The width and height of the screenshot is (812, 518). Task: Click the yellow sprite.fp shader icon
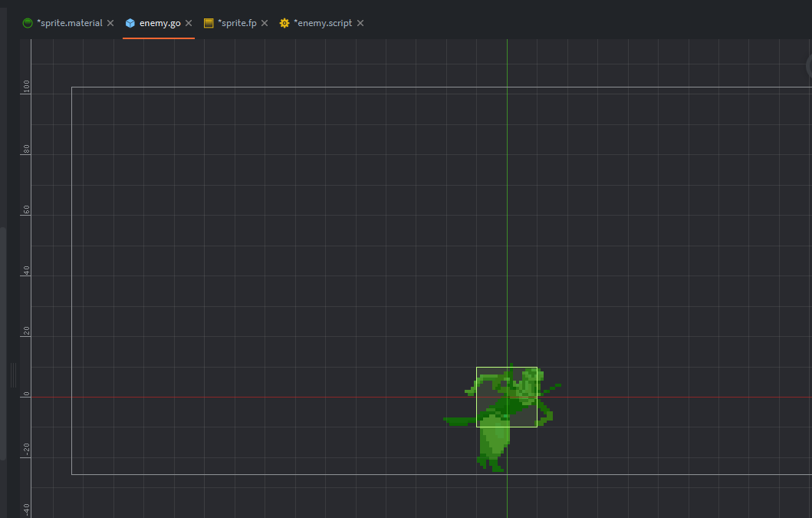coord(209,23)
